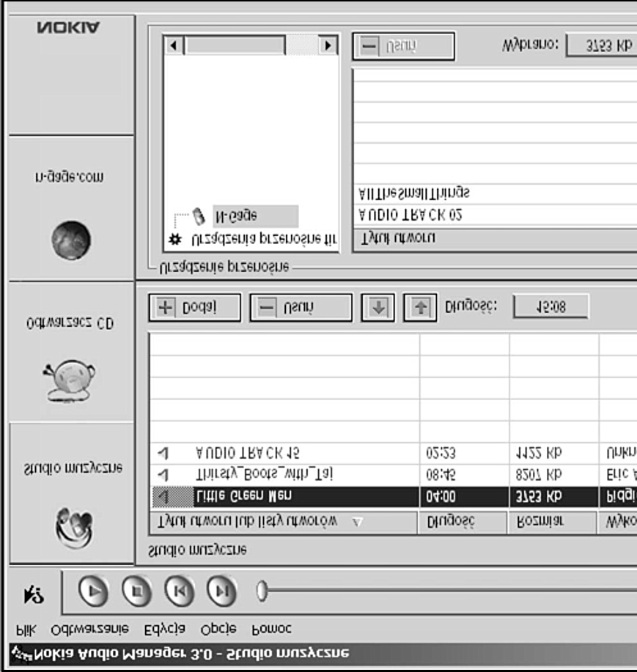
Task: Click the note icon beside Little Green Men
Action: pyautogui.click(x=163, y=497)
